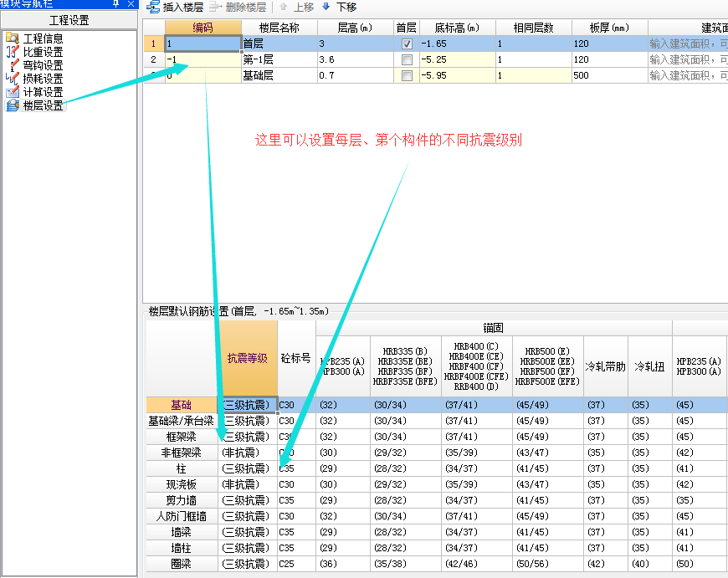The width and height of the screenshot is (728, 578).
Task: Open 计算设置 settings
Action: coord(43,92)
